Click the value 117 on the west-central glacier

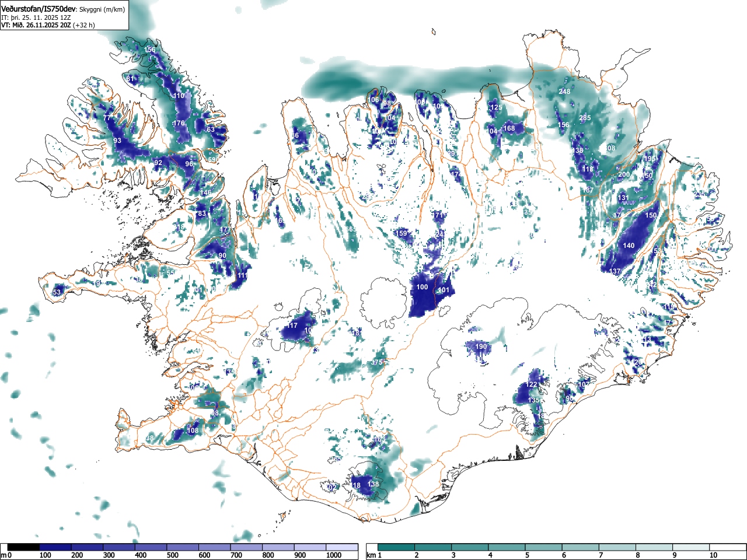click(292, 325)
